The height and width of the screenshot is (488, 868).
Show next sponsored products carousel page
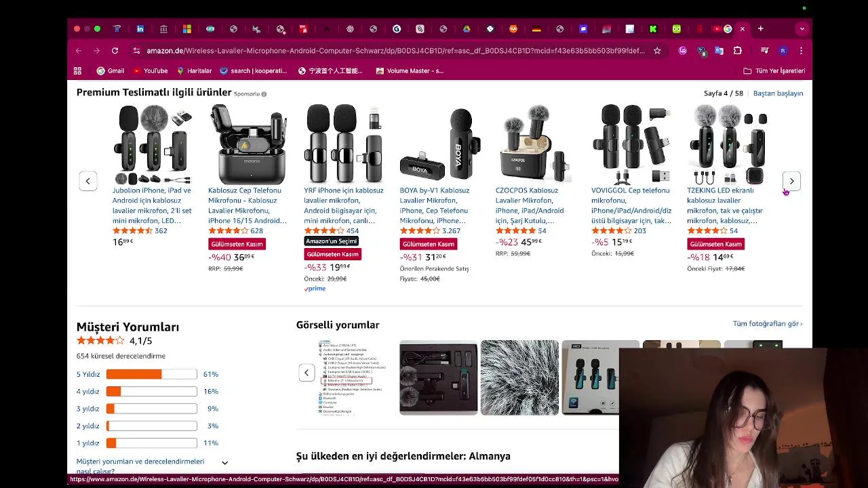[791, 181]
